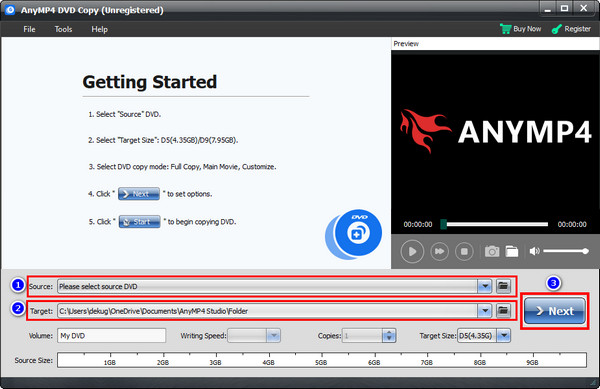Click the Copies stepper arrows
Image resolution: width=600 pixels, height=389 pixels.
(389, 335)
